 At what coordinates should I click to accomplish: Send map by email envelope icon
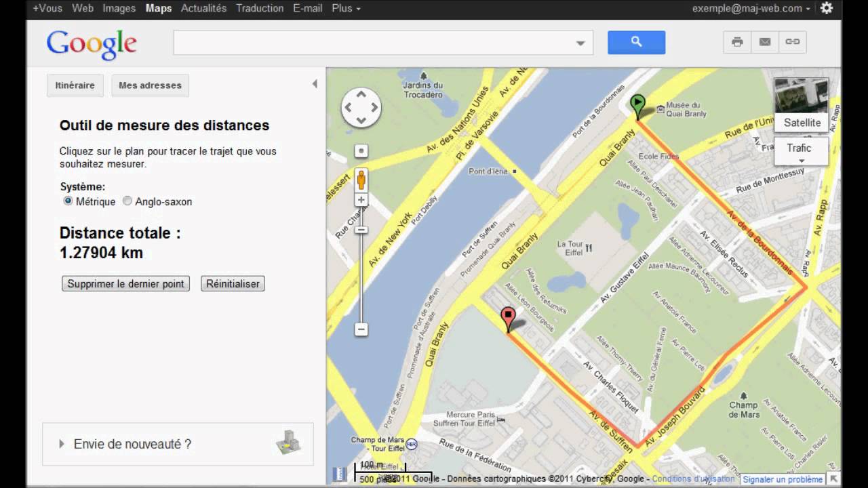pyautogui.click(x=765, y=42)
